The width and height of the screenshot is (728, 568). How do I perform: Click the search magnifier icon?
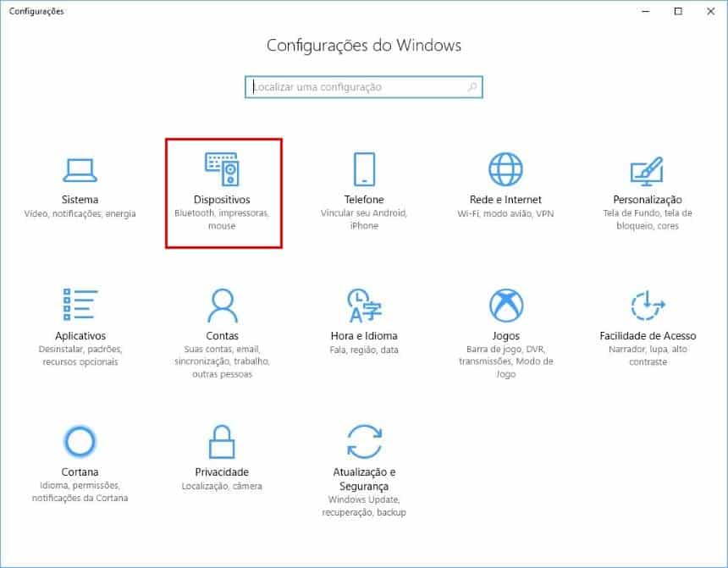click(472, 87)
